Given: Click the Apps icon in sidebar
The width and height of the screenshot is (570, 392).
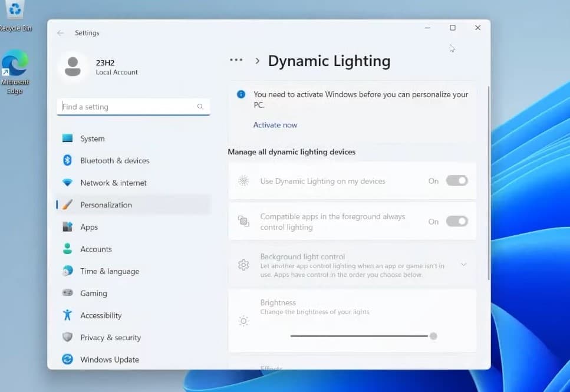Looking at the screenshot, I should tap(67, 227).
